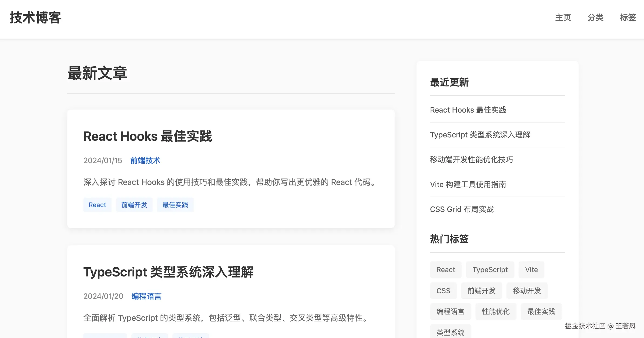Click the React tag on first article
This screenshot has width=644, height=338.
97,205
